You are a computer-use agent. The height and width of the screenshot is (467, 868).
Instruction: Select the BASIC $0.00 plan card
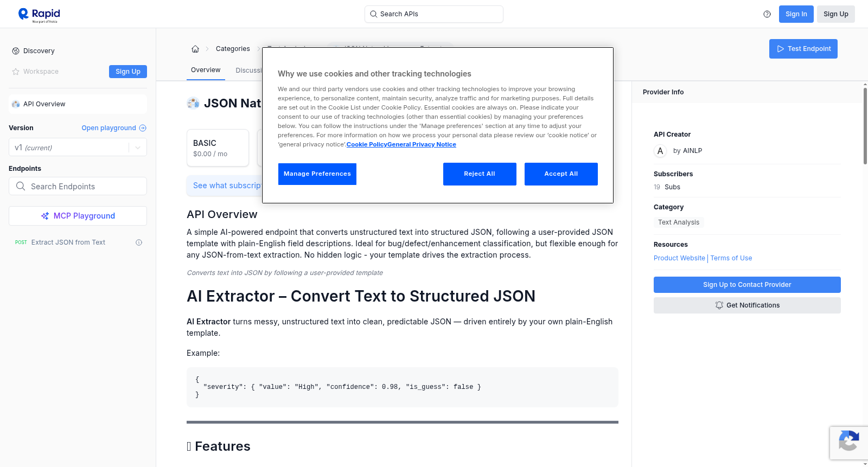(x=218, y=148)
